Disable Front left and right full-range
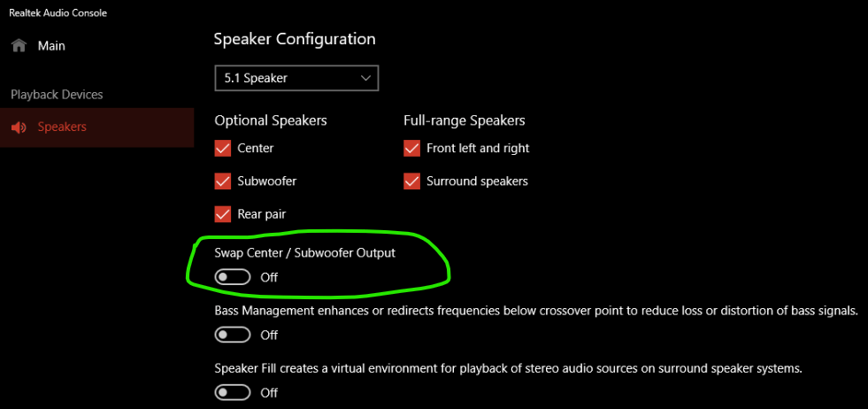 point(411,149)
